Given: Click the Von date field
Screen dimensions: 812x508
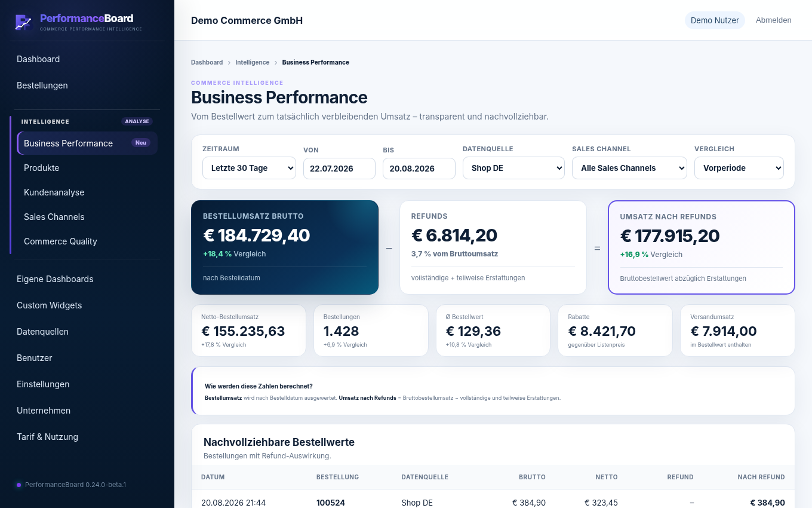Looking at the screenshot, I should 339,169.
